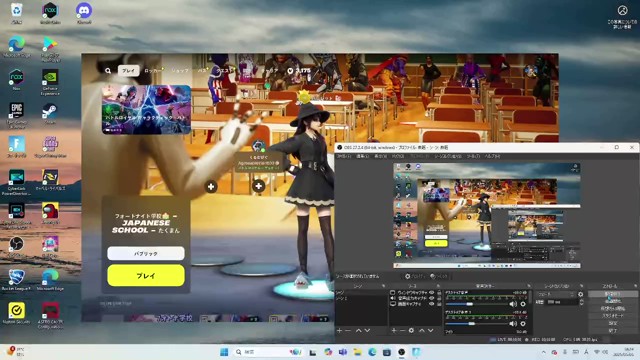Open source properties gear in Sources panel
The image size is (640, 360).
(411, 330)
